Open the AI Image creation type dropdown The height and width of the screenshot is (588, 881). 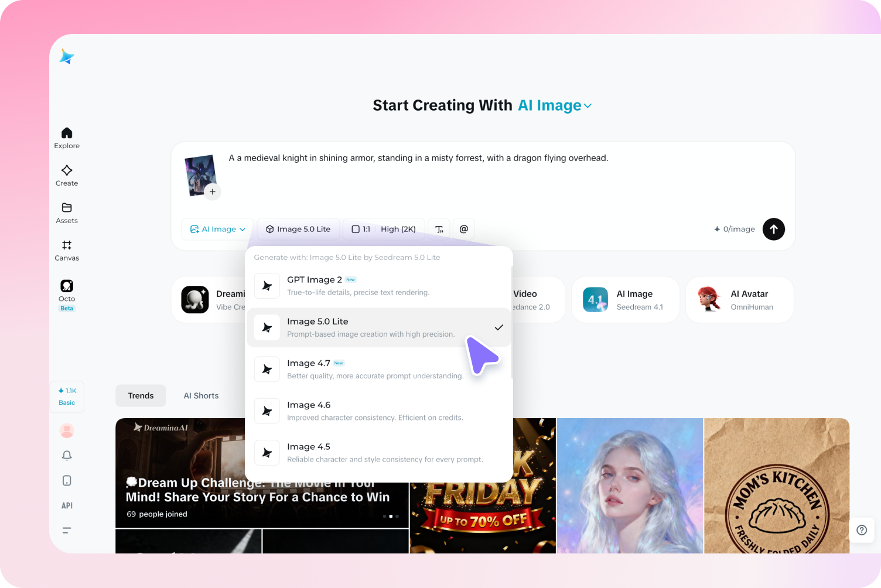click(217, 229)
